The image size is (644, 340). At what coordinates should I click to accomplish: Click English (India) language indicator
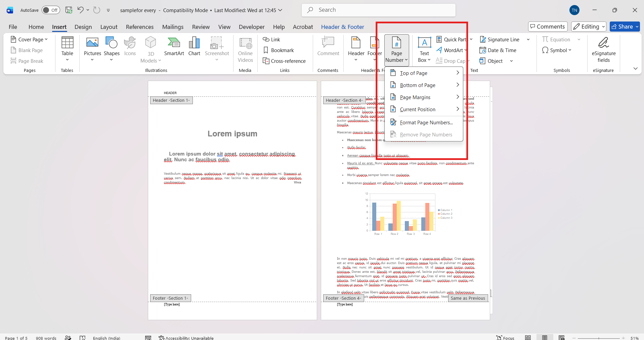106,338
